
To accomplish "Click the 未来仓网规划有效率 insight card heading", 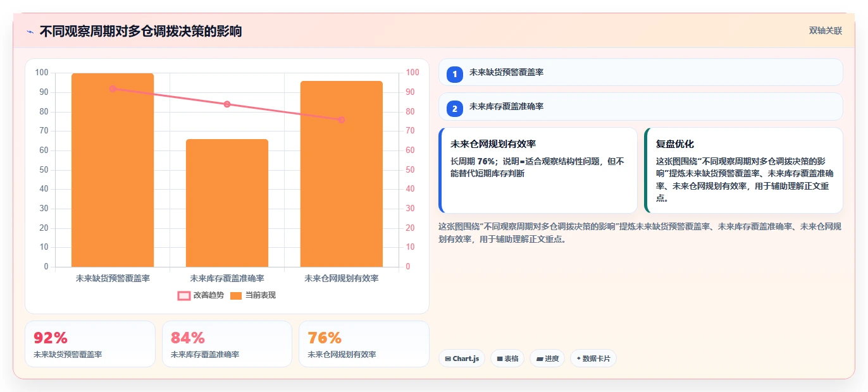I will pyautogui.click(x=493, y=144).
